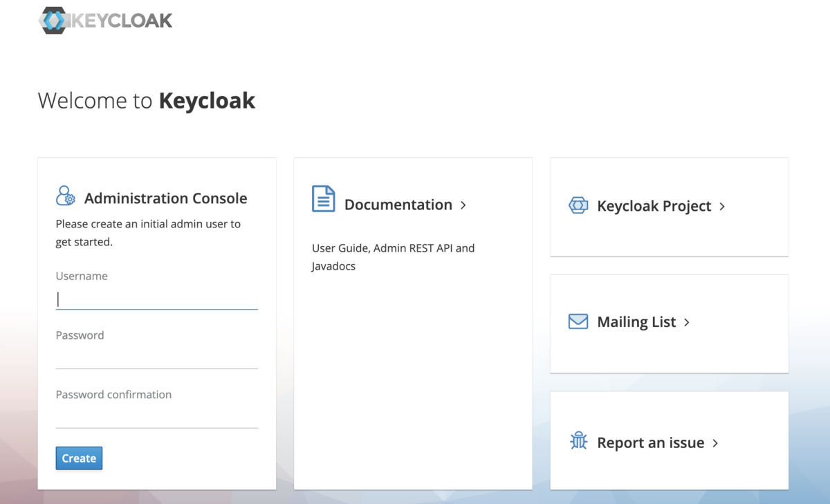The height and width of the screenshot is (504, 830).
Task: Click the Username label
Action: [82, 276]
